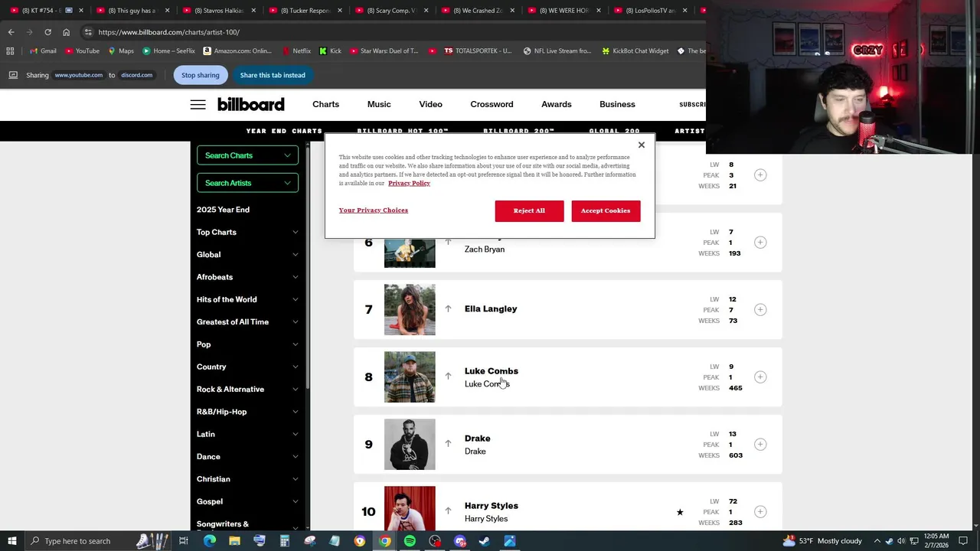
Task: Open the TOTALSPORTEK bookmark
Action: [477, 51]
